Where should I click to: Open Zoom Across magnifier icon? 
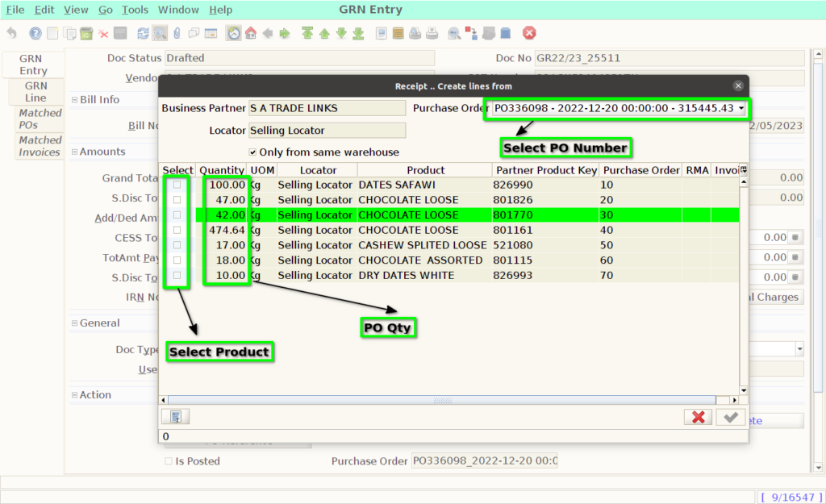pos(454,33)
